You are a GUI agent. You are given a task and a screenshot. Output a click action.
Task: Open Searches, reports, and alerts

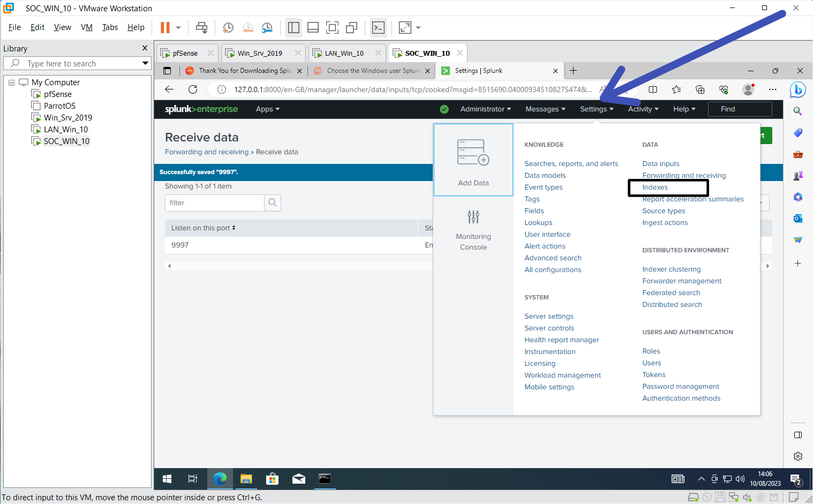(x=571, y=164)
